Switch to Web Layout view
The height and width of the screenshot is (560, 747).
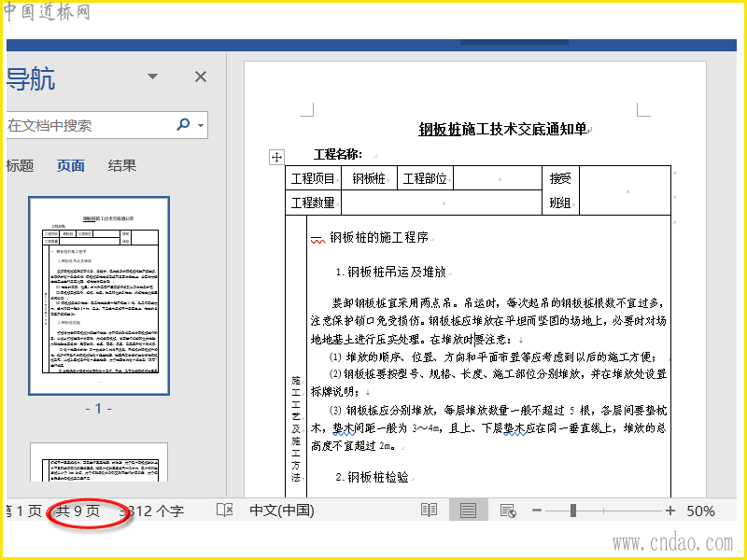point(508,511)
